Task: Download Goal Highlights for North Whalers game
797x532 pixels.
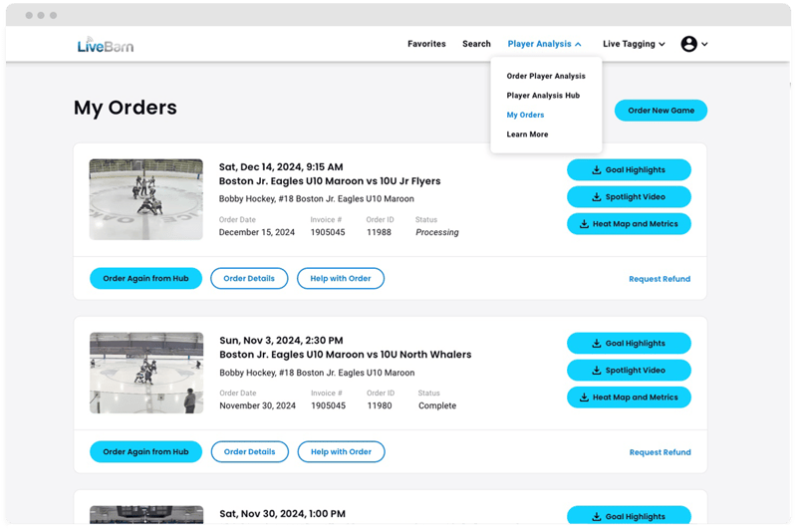Action: [629, 343]
